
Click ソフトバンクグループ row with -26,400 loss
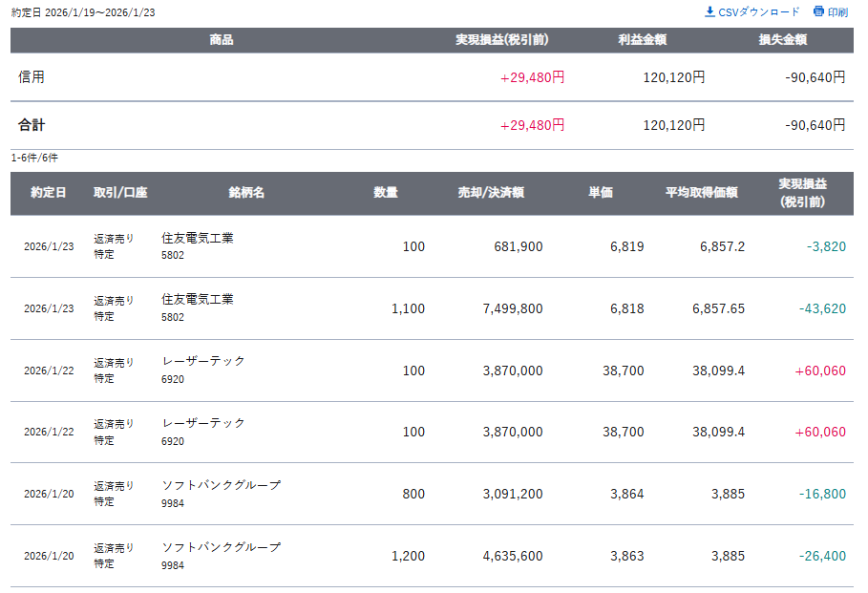222,548
